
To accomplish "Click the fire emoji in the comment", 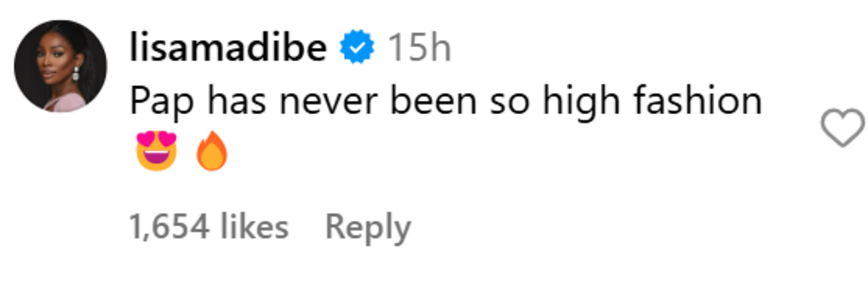I will pos(212,151).
